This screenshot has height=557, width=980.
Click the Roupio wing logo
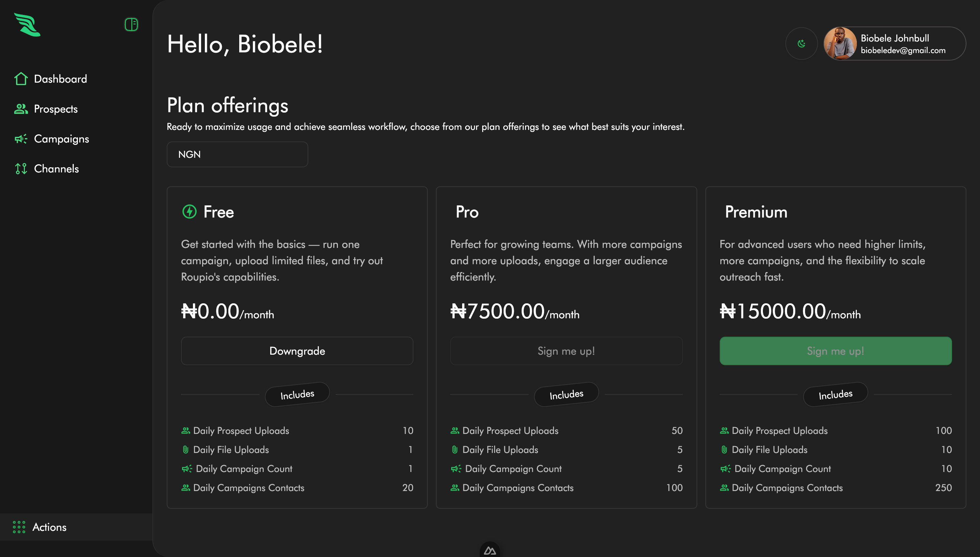[27, 25]
